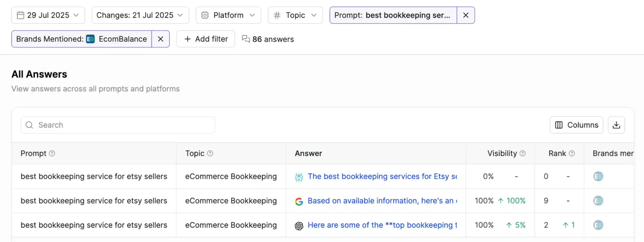
Task: Click the plus icon on Add filter
Action: coord(187,39)
